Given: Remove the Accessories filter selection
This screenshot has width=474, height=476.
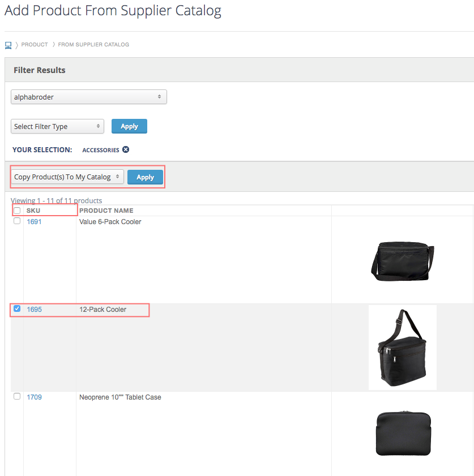Looking at the screenshot, I should click(126, 150).
